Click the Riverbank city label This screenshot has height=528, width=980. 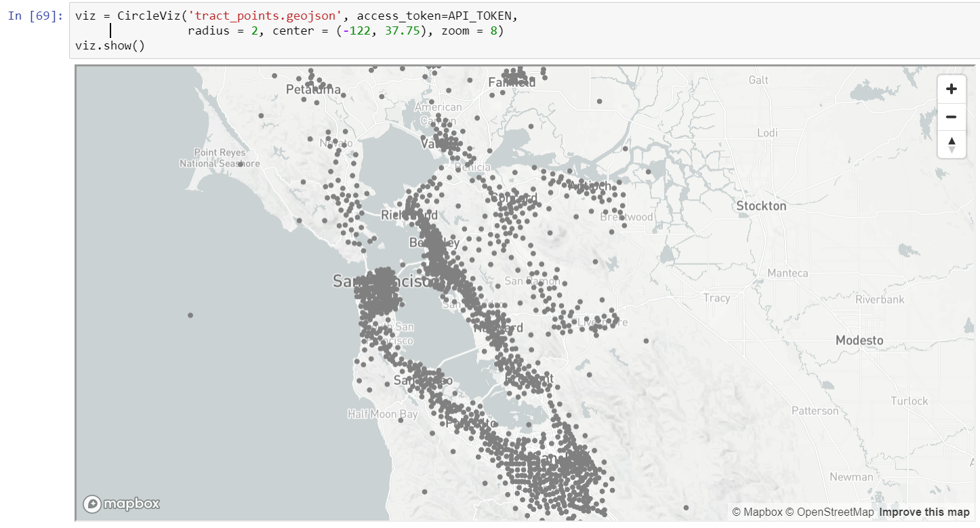(x=880, y=299)
